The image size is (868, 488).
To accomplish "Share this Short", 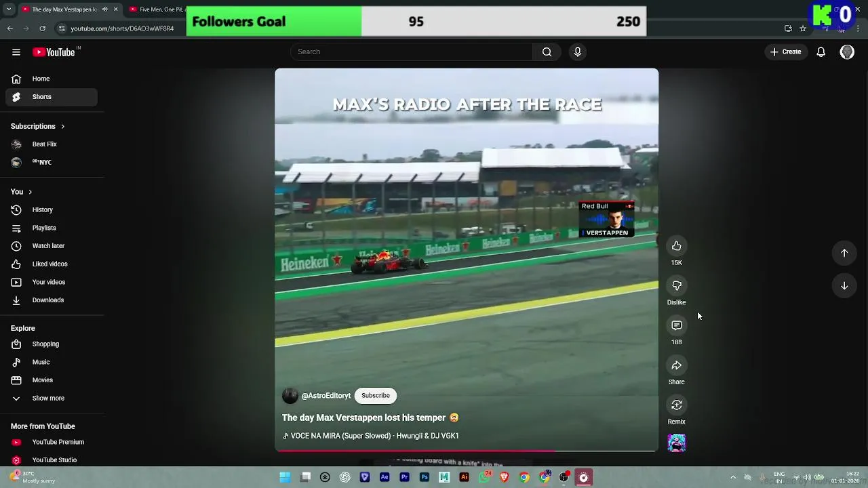I will pyautogui.click(x=677, y=366).
